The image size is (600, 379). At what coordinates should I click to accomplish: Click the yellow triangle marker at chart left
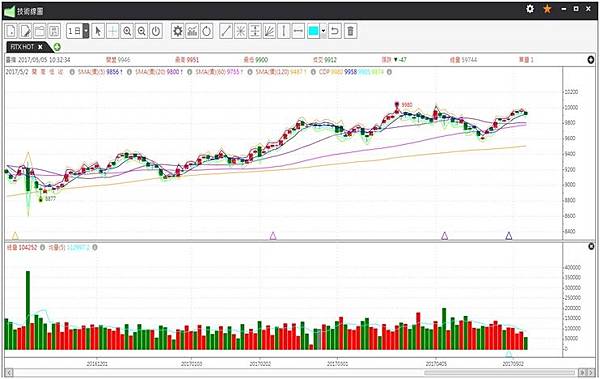point(15,235)
